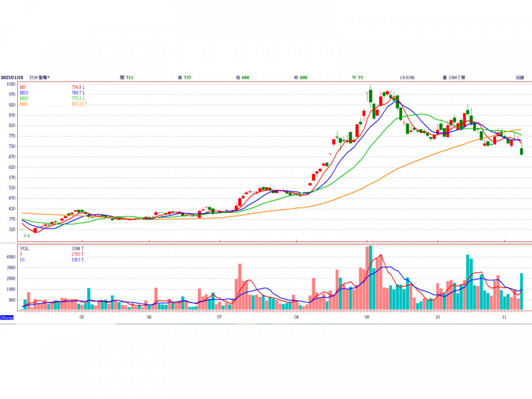Click the M60 orange moving average legend

click(x=24, y=104)
